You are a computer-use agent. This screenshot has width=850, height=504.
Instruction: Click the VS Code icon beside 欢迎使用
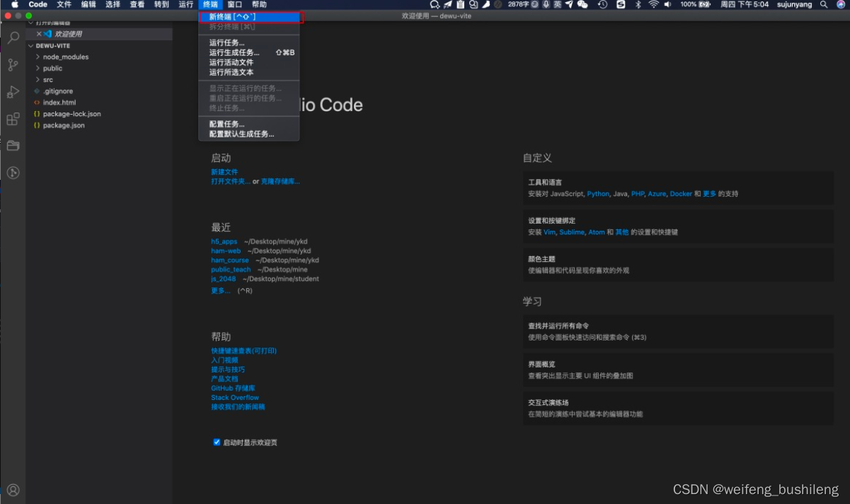tap(47, 34)
